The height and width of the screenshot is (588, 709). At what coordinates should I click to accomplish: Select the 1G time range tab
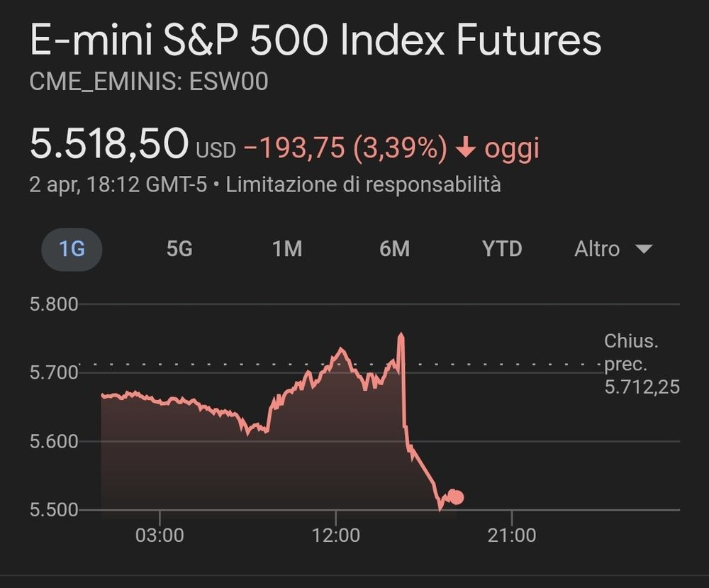coord(72,249)
